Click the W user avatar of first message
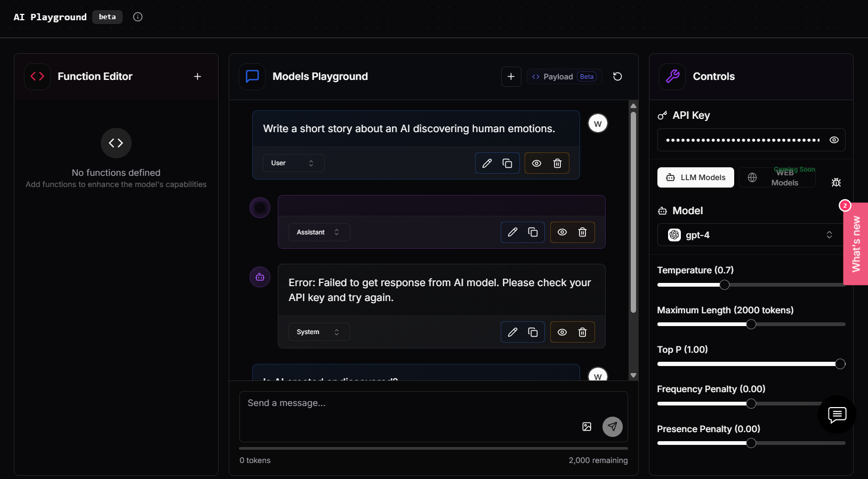 (x=598, y=124)
